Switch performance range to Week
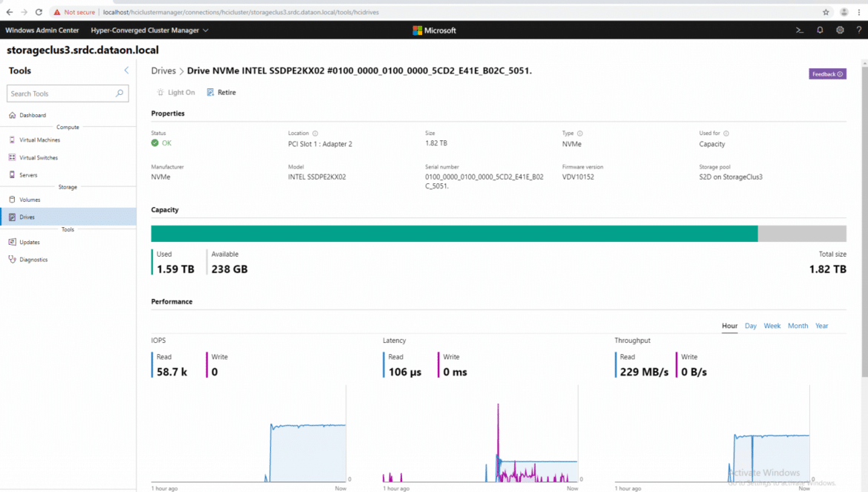 772,326
